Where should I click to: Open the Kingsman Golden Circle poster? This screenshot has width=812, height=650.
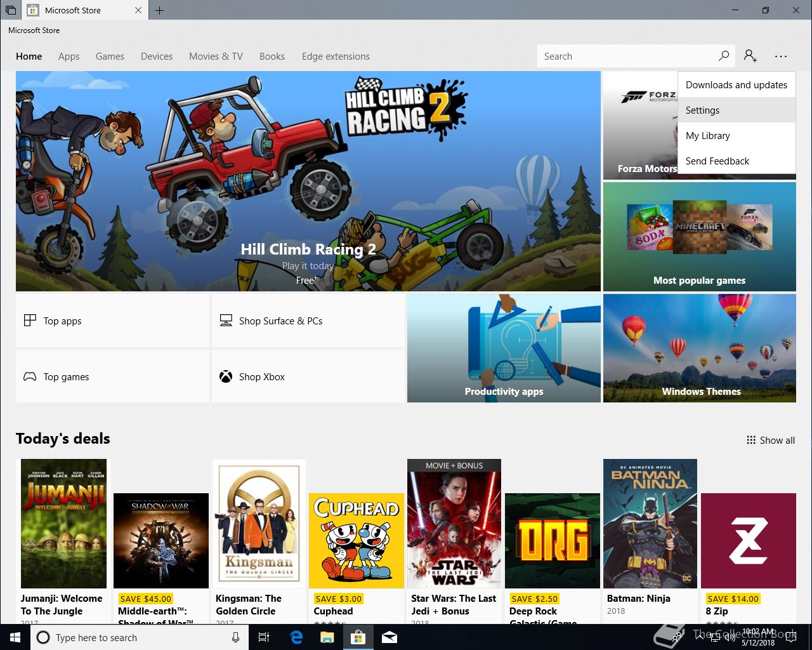pos(259,524)
